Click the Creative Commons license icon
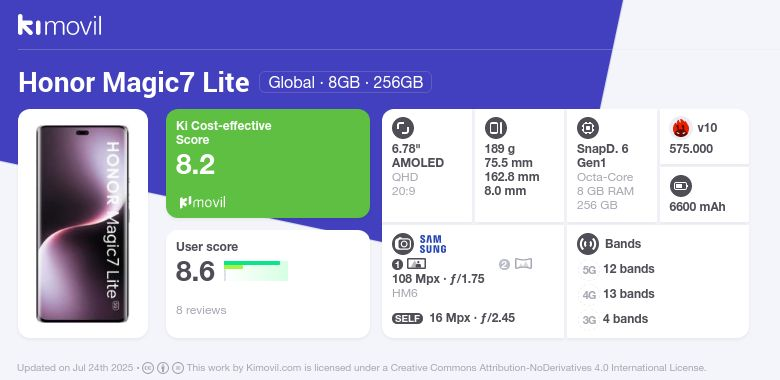The width and height of the screenshot is (780, 380). (x=147, y=368)
